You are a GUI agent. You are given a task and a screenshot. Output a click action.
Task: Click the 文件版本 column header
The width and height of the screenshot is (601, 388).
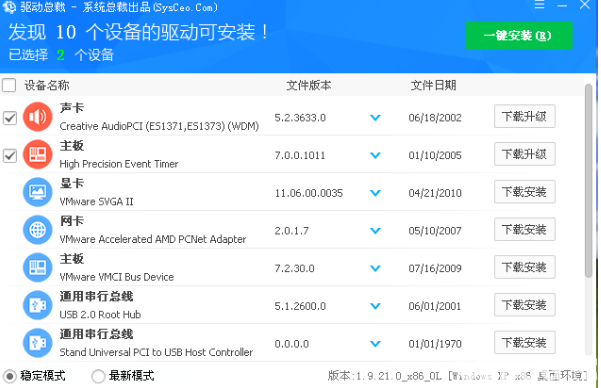[x=309, y=85]
